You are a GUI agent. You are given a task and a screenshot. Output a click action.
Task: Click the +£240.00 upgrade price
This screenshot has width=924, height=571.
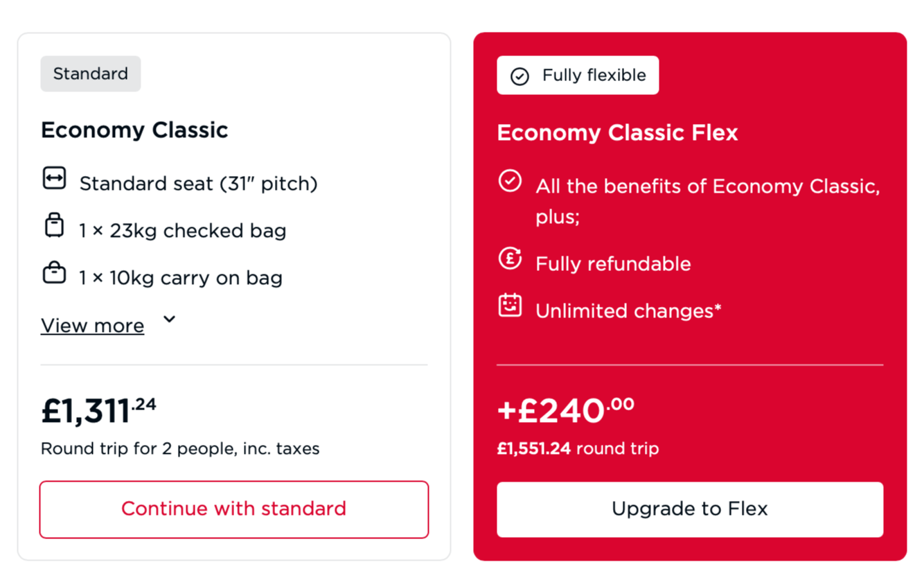pos(566,410)
